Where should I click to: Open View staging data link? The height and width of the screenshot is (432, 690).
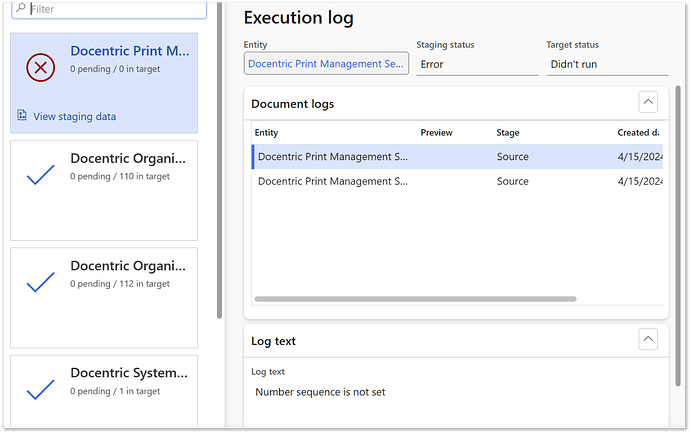click(74, 116)
